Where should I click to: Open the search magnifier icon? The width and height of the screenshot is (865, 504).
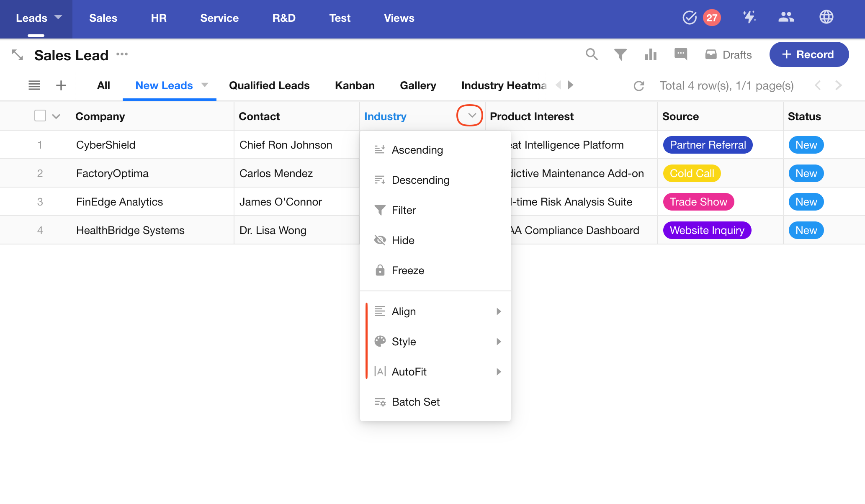[x=591, y=54]
